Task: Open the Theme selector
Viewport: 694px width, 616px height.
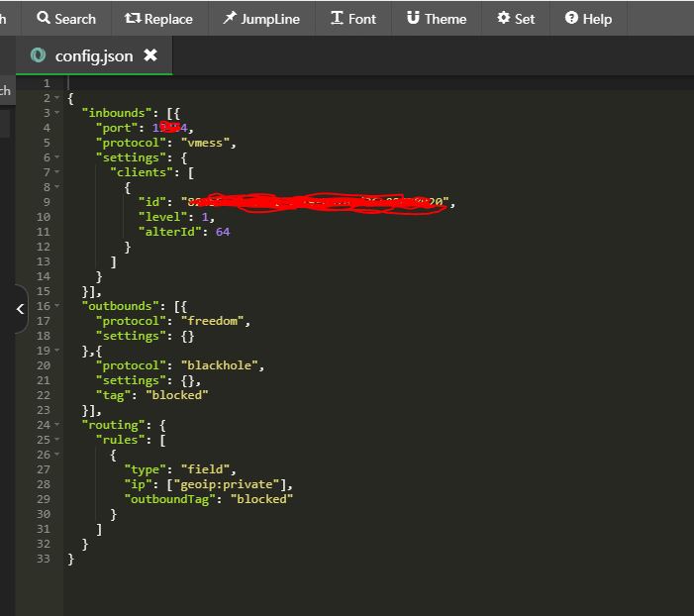Action: coord(437,19)
